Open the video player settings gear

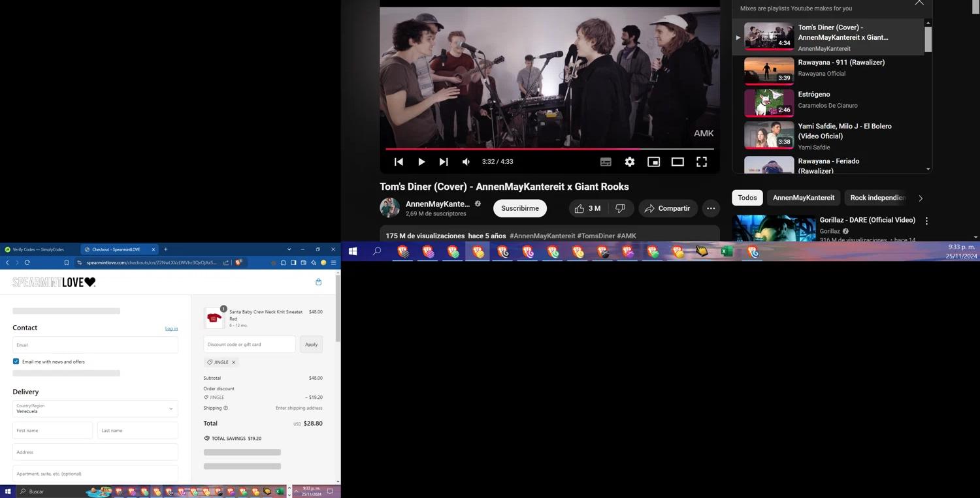coord(630,162)
